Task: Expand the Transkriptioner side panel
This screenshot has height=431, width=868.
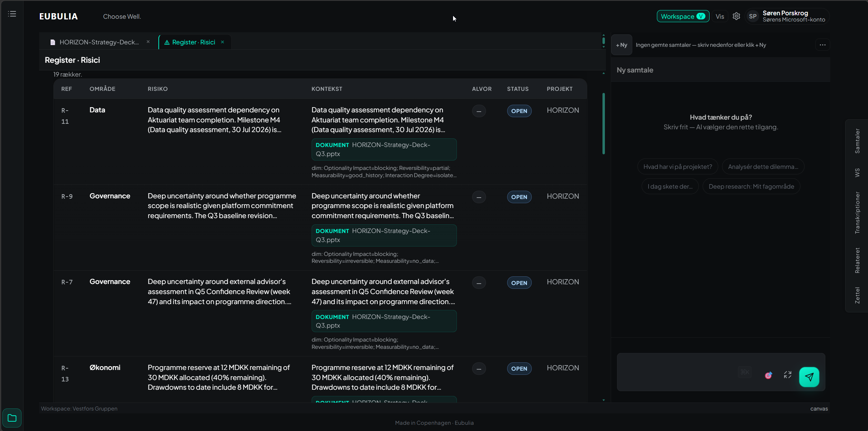Action: coord(857,213)
